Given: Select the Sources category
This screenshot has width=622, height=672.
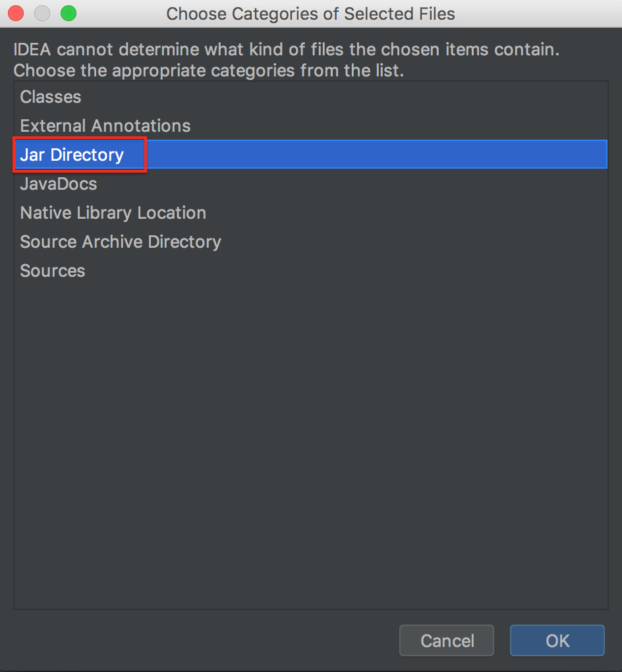Looking at the screenshot, I should click(53, 271).
